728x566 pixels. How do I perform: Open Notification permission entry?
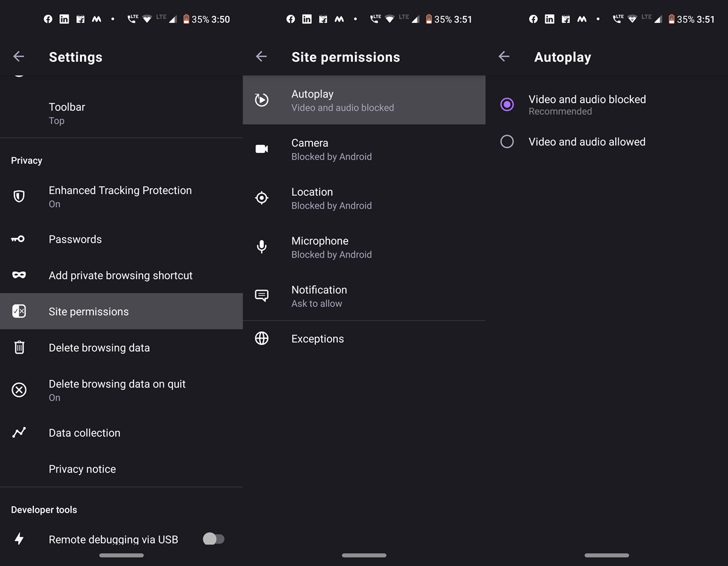coord(364,296)
